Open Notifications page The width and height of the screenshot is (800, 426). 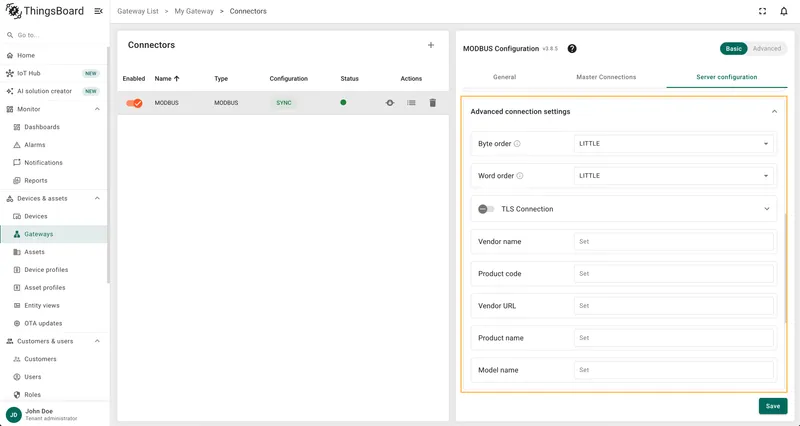pyautogui.click(x=54, y=163)
